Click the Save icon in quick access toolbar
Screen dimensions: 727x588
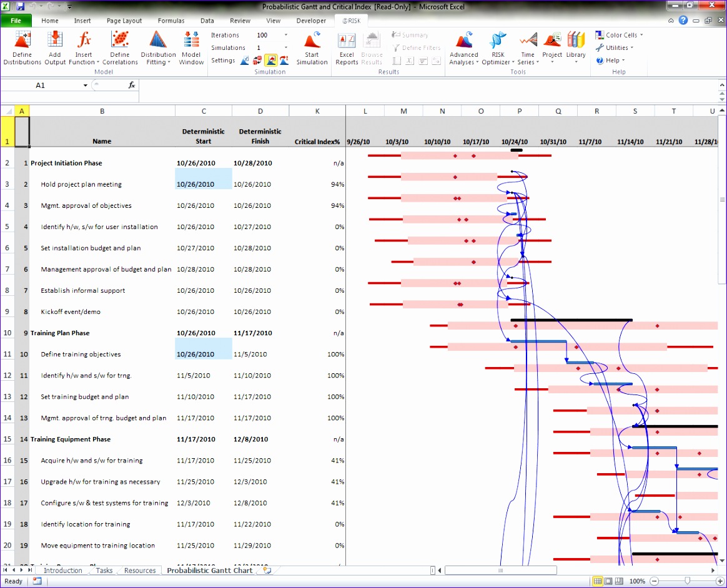pos(21,6)
